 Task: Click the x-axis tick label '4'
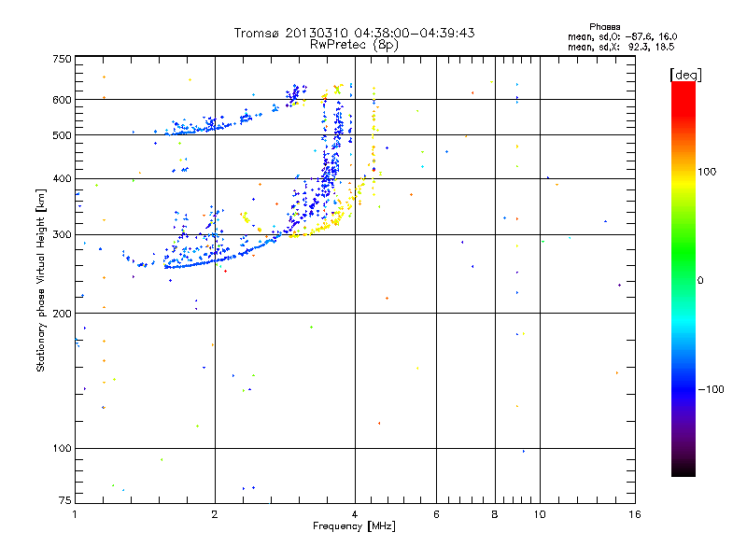pos(355,514)
